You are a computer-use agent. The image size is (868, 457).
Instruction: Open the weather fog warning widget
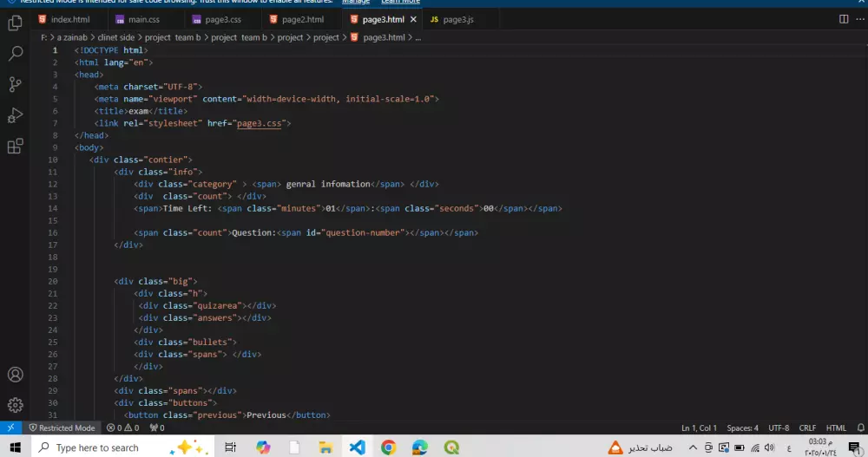click(x=640, y=447)
